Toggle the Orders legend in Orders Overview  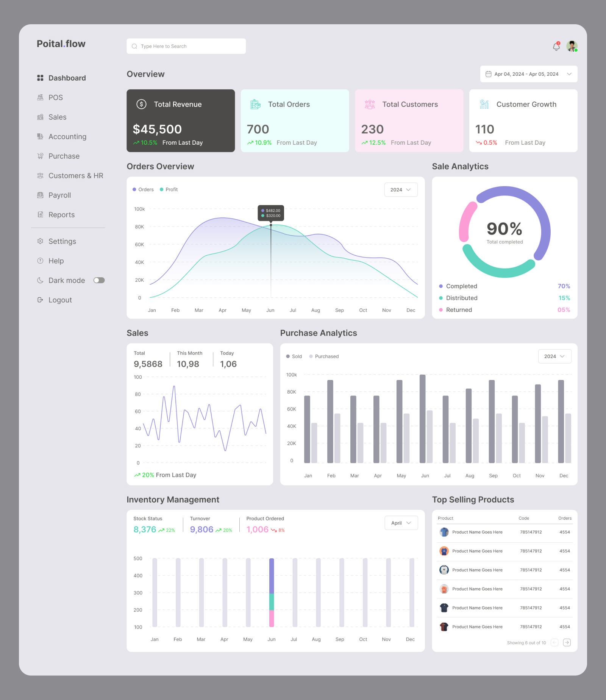[143, 189]
